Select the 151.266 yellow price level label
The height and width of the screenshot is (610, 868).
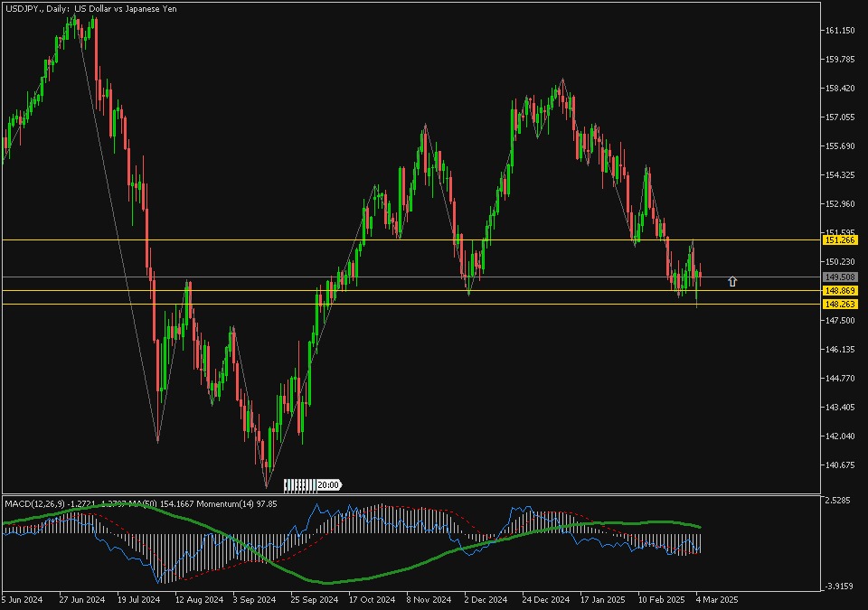840,240
